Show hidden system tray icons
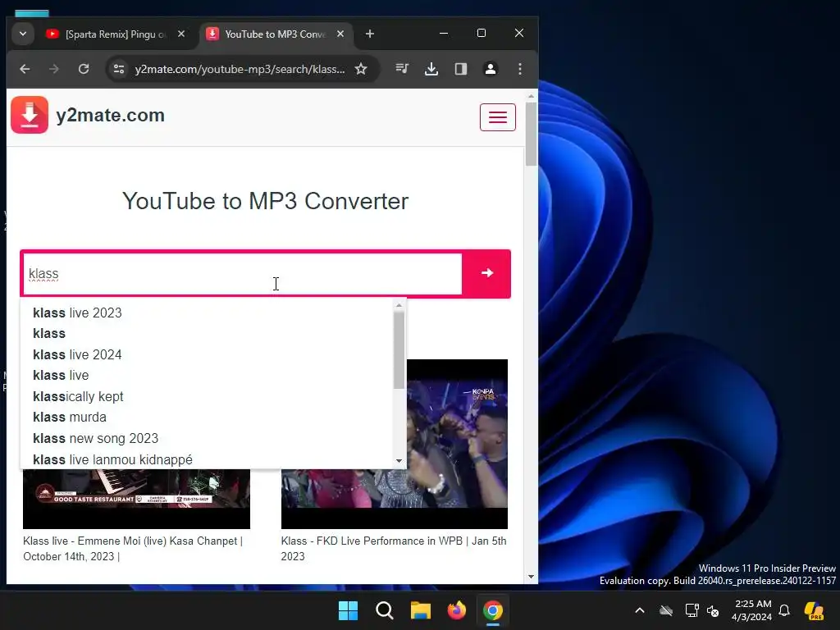Screen dimensions: 840x630 (x=640, y=610)
